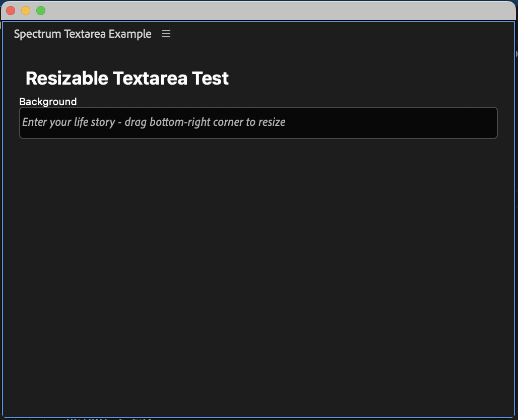
Task: Open the panel hamburger menu
Action: pyautogui.click(x=166, y=34)
